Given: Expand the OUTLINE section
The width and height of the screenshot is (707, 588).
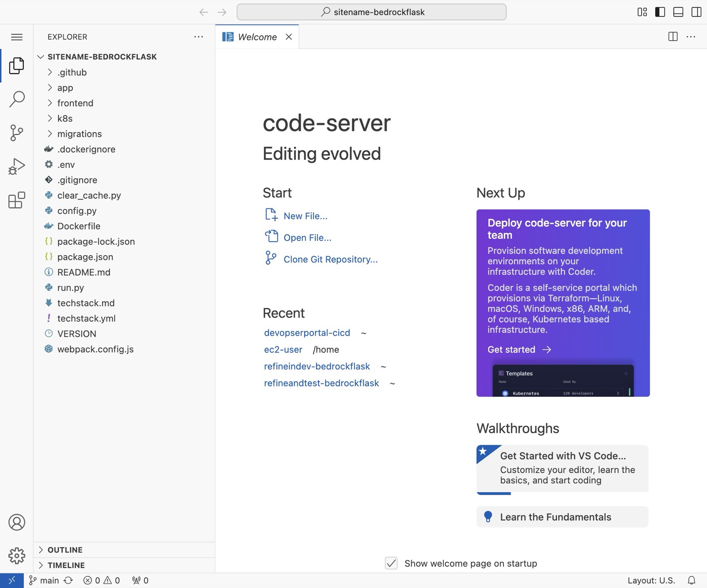Looking at the screenshot, I should pos(124,550).
